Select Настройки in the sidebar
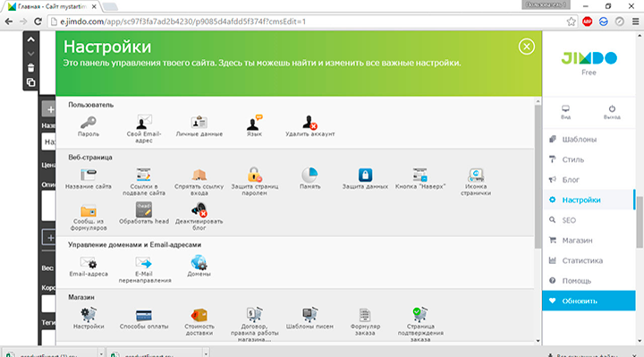Screen dimensions: 644x357 tap(589, 200)
